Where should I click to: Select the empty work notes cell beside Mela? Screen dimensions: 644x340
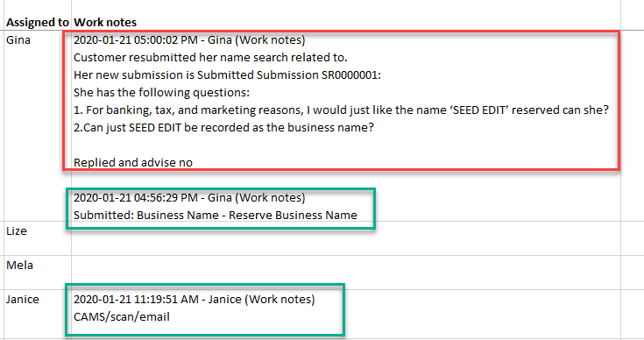point(346,273)
